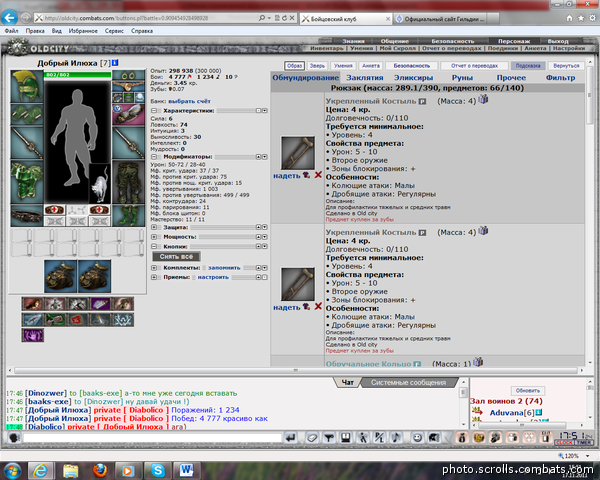
Task: Click gift icon of second Укрепленный Костыль
Action: tap(483, 231)
